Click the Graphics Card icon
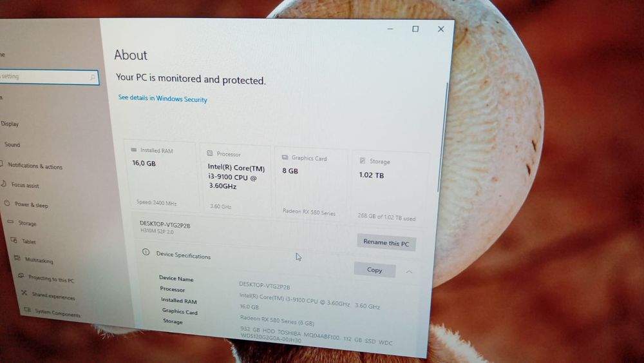The width and height of the screenshot is (644, 363). (285, 157)
